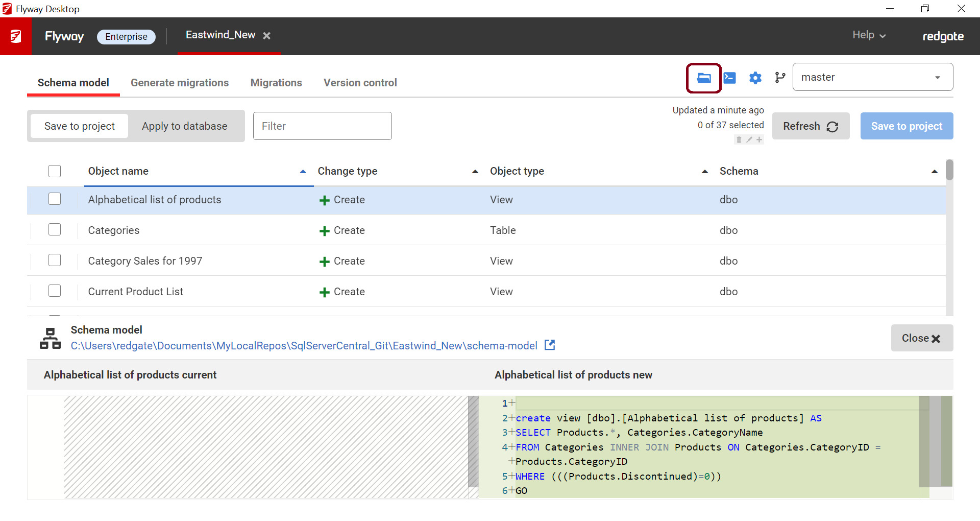The width and height of the screenshot is (980, 521).
Task: Toggle the select-all objects checkbox
Action: [55, 171]
